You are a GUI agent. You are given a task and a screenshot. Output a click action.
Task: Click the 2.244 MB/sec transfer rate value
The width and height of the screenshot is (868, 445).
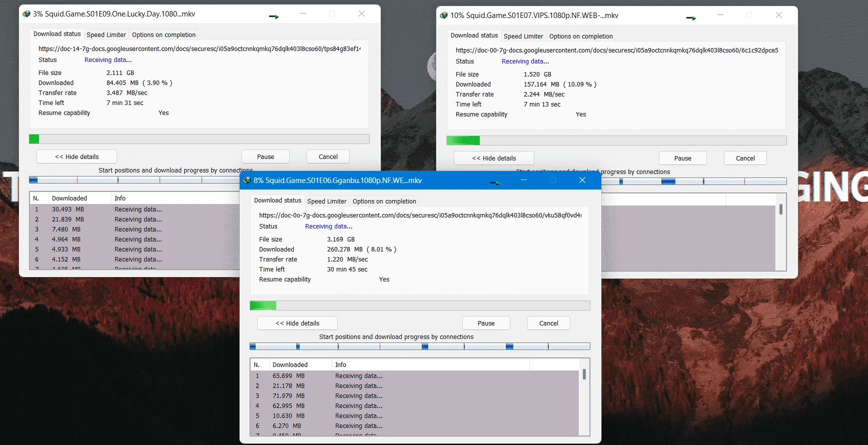click(x=544, y=94)
